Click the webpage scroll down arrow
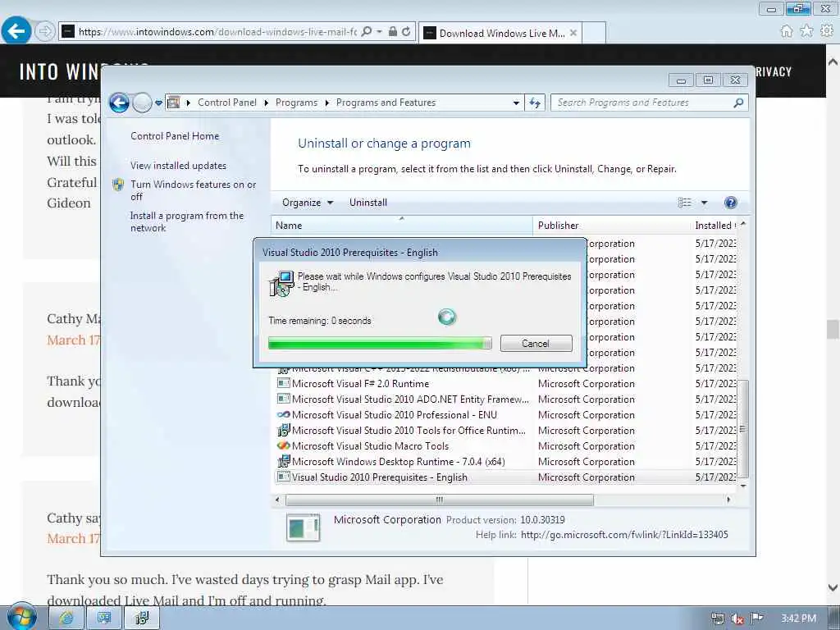The image size is (840, 630). tap(833, 587)
